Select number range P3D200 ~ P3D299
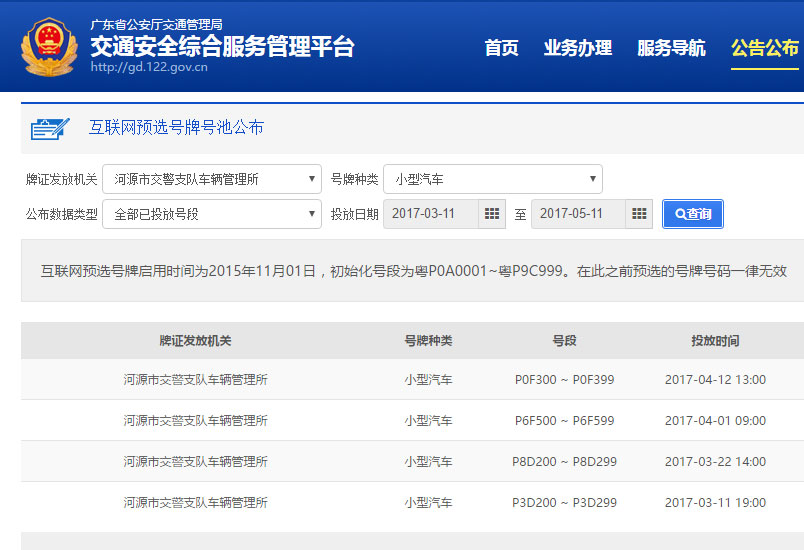The image size is (804, 550). [x=565, y=502]
